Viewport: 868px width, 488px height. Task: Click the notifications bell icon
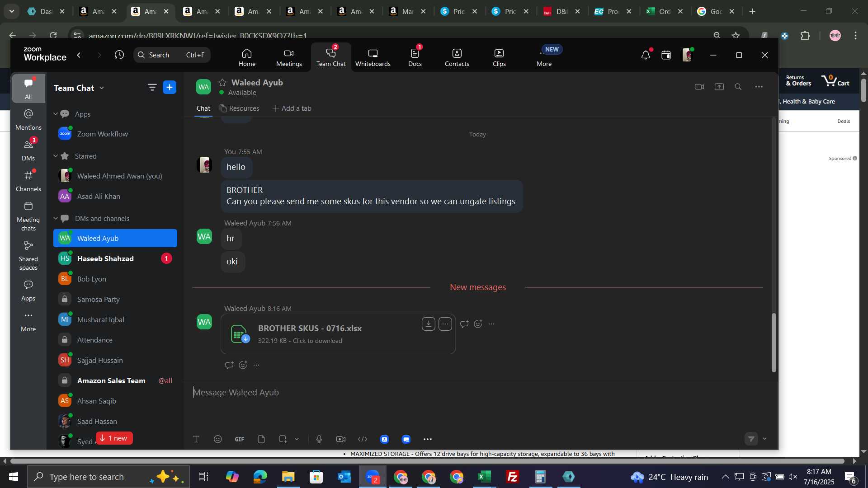click(x=646, y=55)
